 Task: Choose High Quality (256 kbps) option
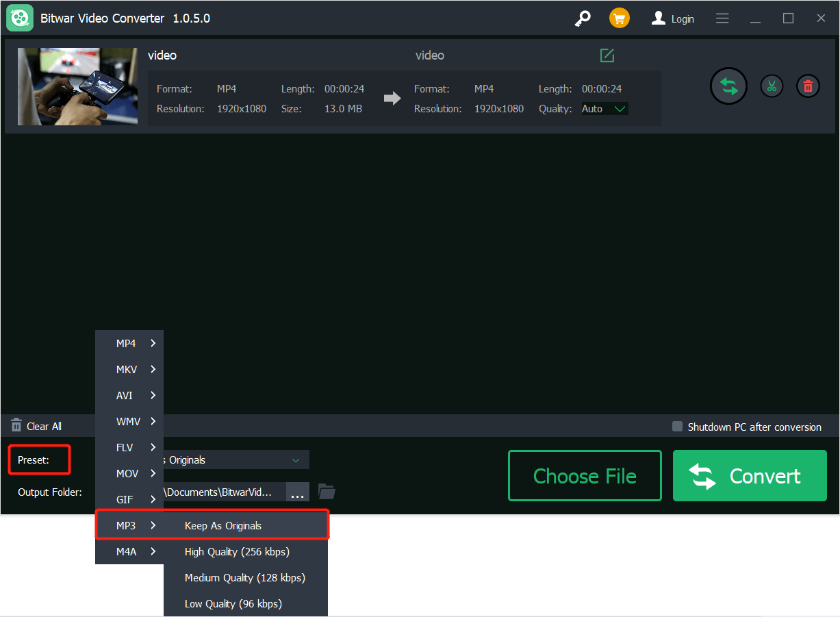coord(237,551)
